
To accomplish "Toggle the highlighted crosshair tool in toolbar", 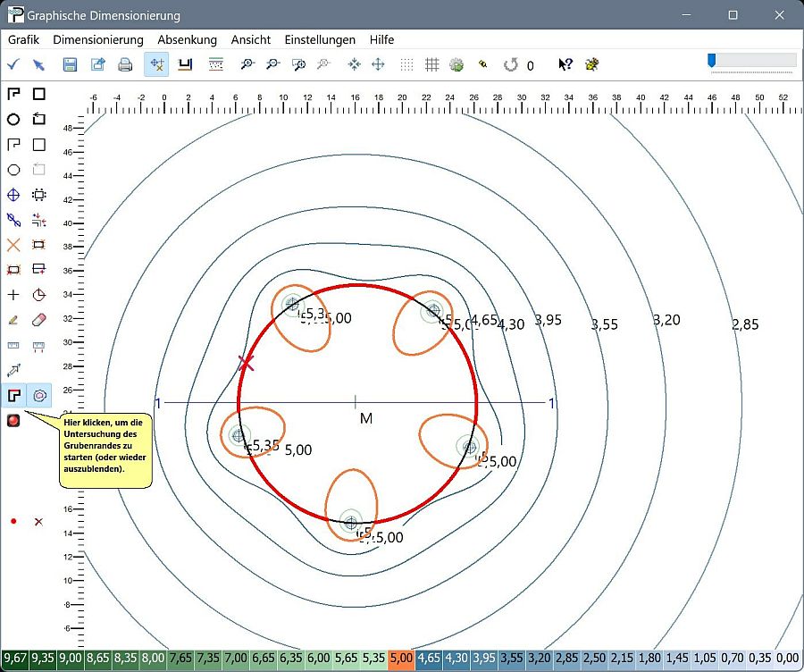I will point(156,64).
